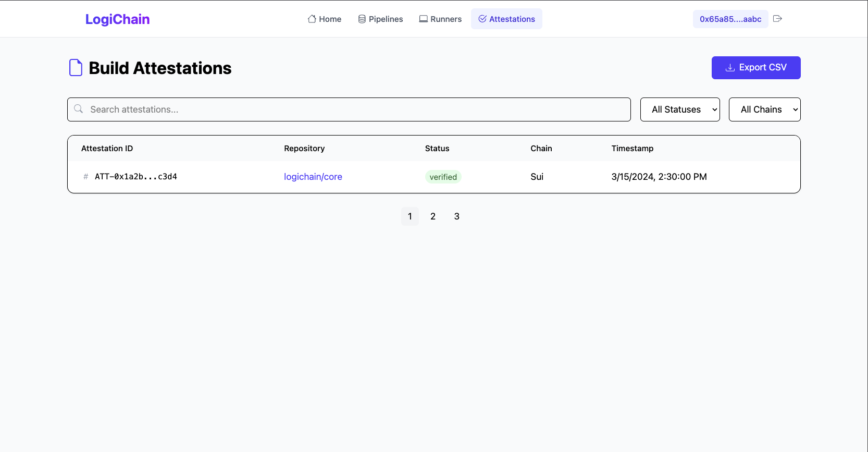Go to the Pipelines tab
Viewport: 868px width, 452px height.
(380, 19)
